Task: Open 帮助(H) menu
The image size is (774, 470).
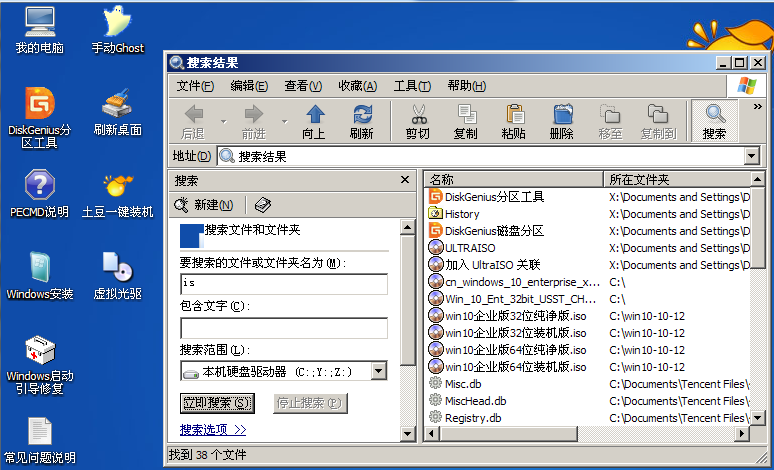Action: (466, 86)
